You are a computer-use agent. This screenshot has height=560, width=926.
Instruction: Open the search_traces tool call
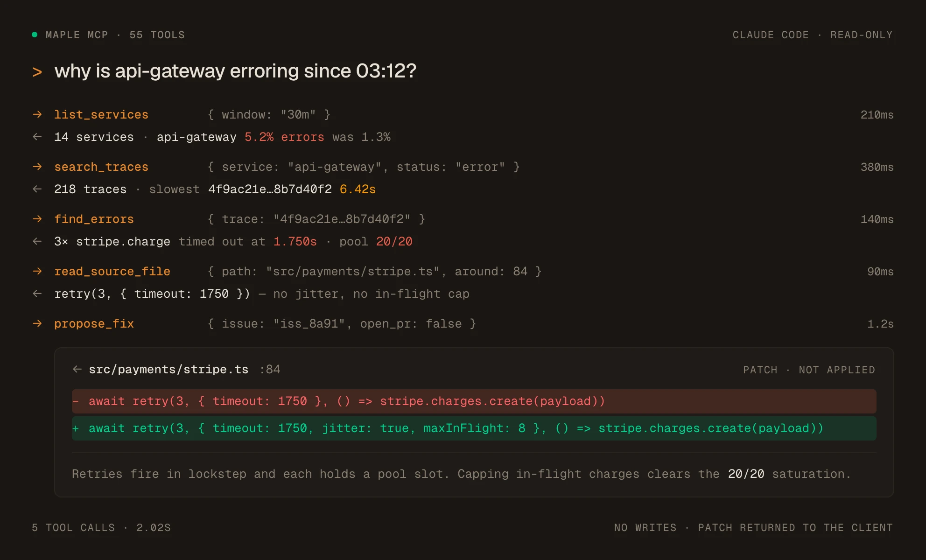(x=101, y=167)
